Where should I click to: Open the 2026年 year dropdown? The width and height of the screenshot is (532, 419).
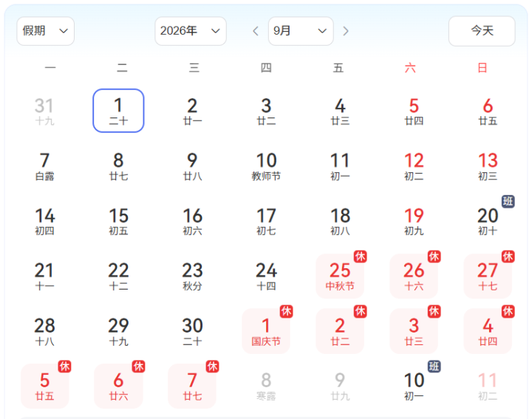tap(191, 31)
